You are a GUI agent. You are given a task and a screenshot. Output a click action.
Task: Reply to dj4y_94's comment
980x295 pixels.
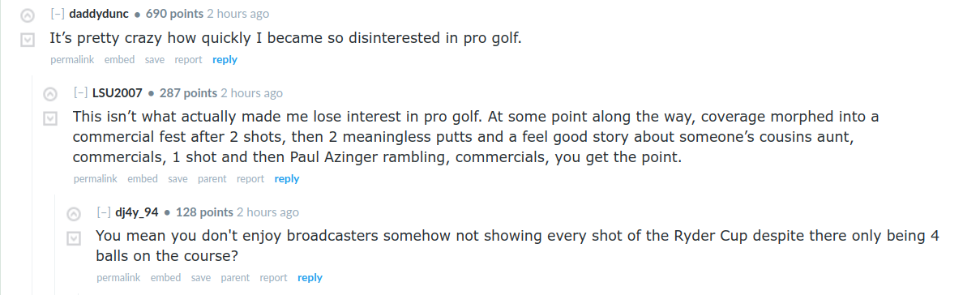click(x=310, y=277)
